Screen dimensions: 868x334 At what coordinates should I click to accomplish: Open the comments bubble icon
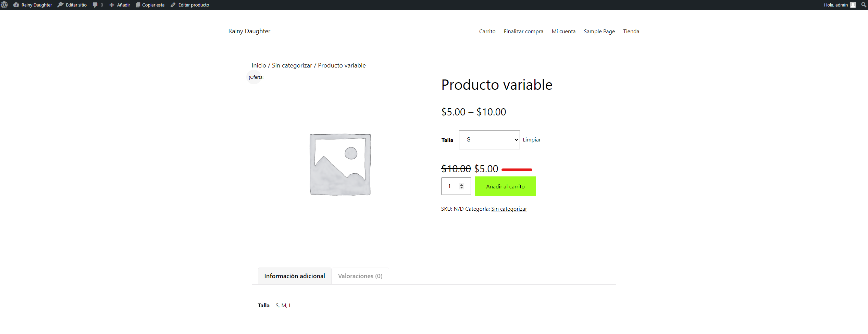(95, 5)
